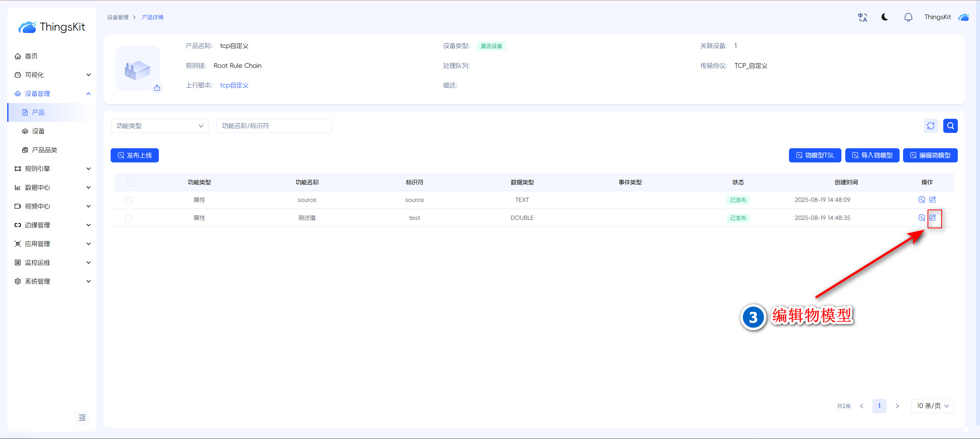980x439 pixels.
Task: Check the source row checkbox
Action: [x=129, y=200]
